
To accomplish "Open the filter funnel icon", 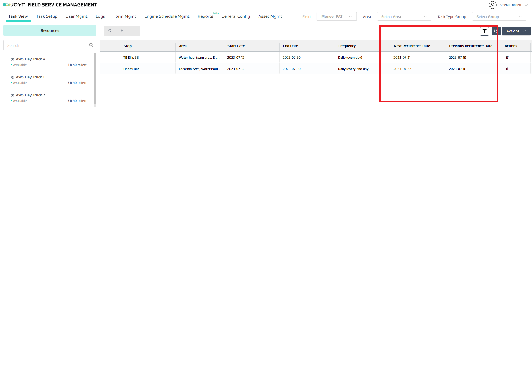I will click(x=484, y=31).
